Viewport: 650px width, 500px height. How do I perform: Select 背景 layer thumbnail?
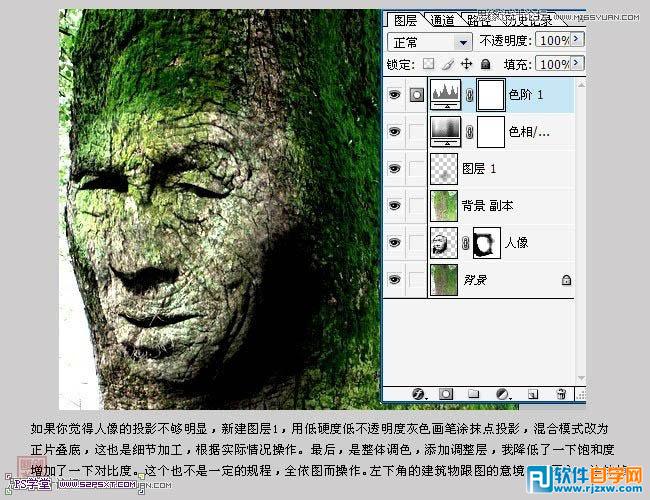(444, 280)
